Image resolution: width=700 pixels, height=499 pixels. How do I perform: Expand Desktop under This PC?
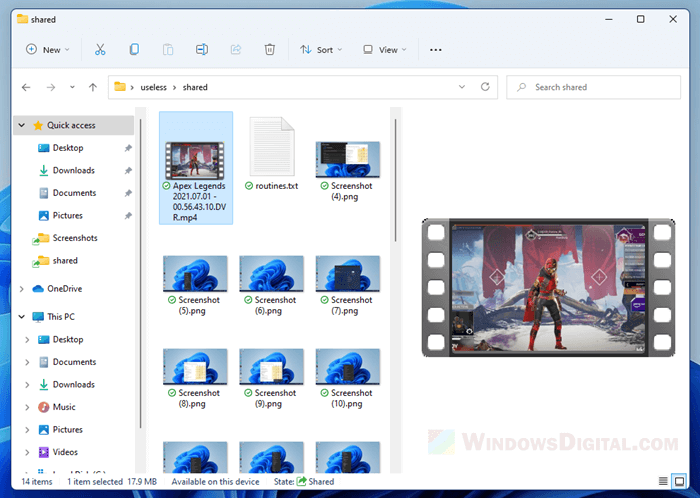coord(27,340)
